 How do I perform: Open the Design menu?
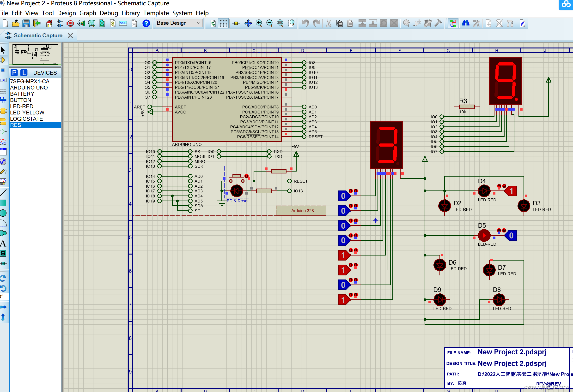click(66, 13)
